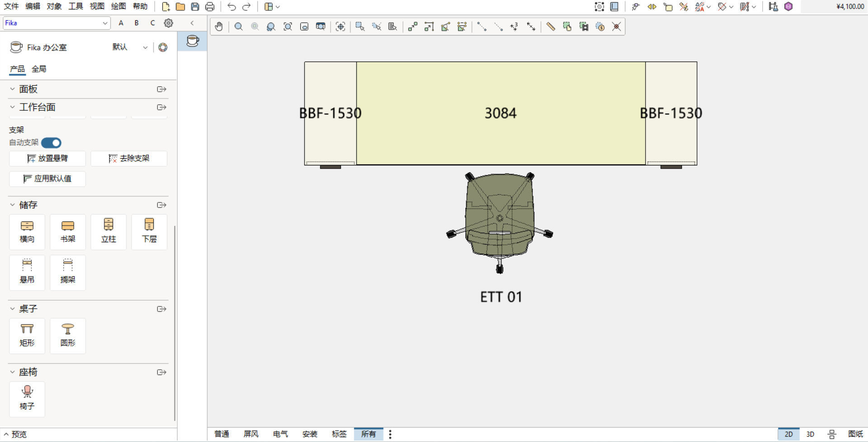This screenshot has width=868, height=442.
Task: Select the 电气 view tab
Action: (x=280, y=434)
